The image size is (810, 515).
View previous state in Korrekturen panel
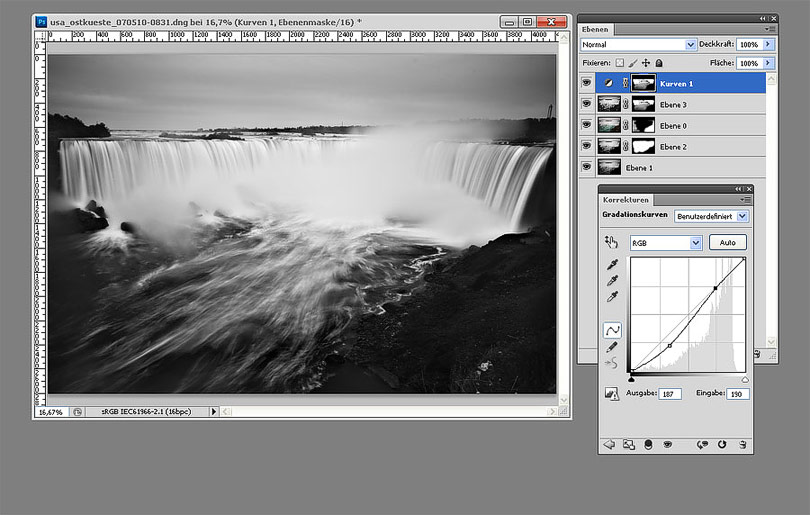[x=702, y=445]
